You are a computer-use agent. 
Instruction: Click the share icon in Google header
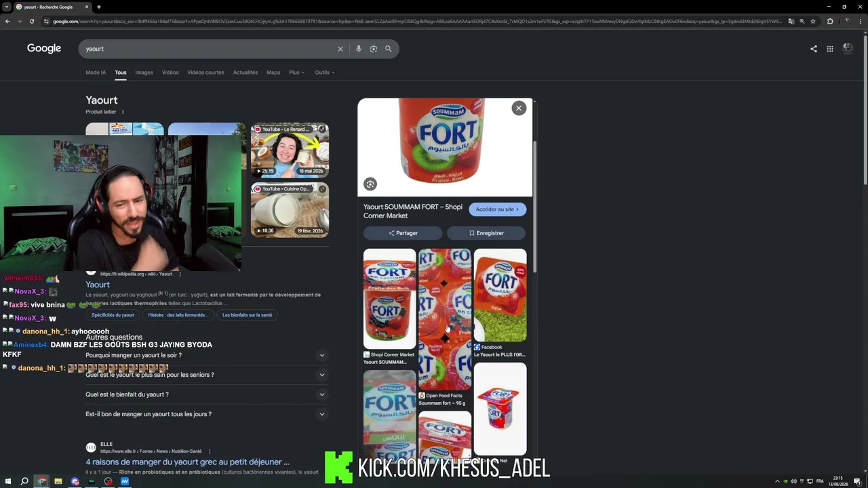(x=814, y=49)
